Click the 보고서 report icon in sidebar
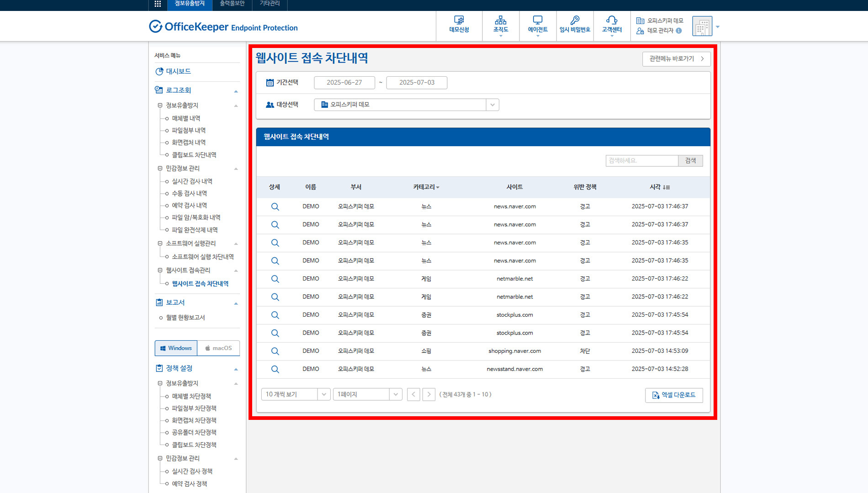Image resolution: width=868 pixels, height=493 pixels. click(x=159, y=302)
